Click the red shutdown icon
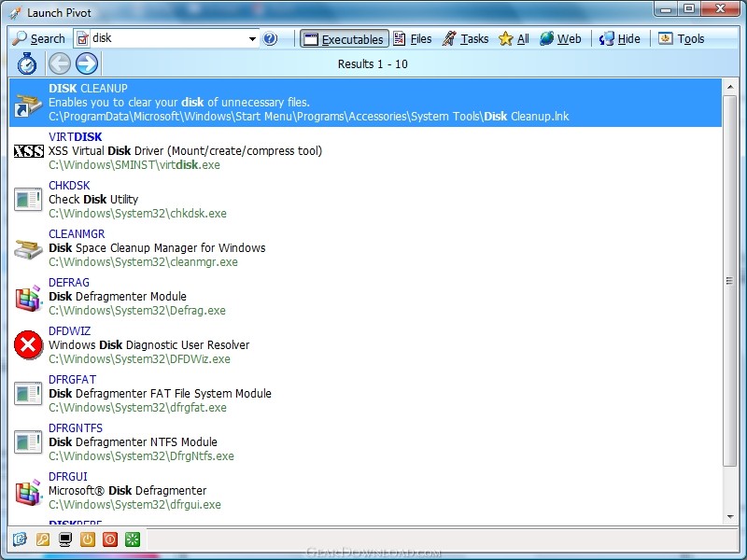This screenshot has height=560, width=747. (x=109, y=539)
